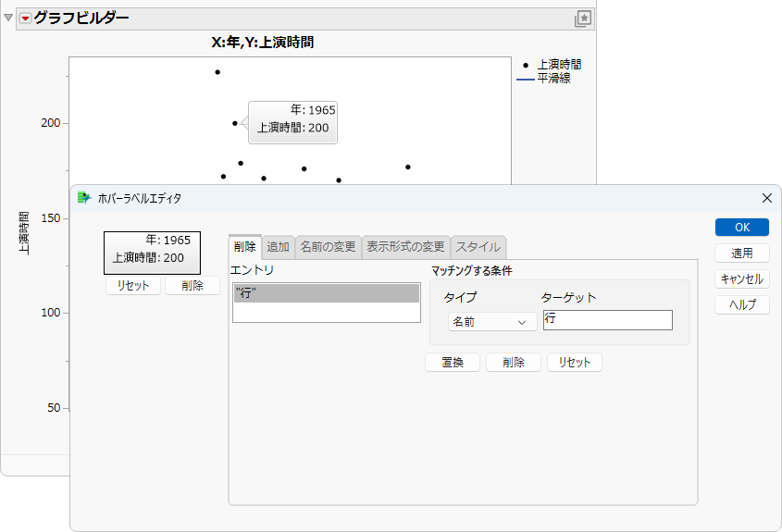Close the ホバーラベルエディタ dialog

pos(767,198)
